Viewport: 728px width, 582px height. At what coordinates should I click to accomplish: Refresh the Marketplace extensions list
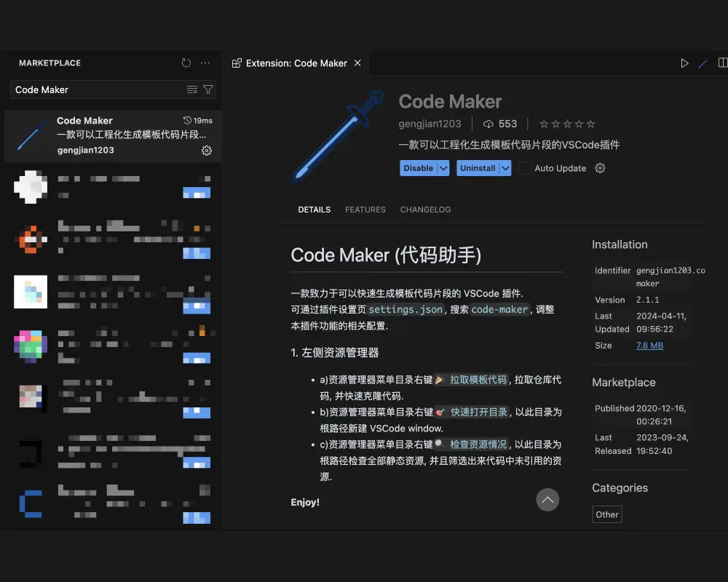pyautogui.click(x=186, y=63)
